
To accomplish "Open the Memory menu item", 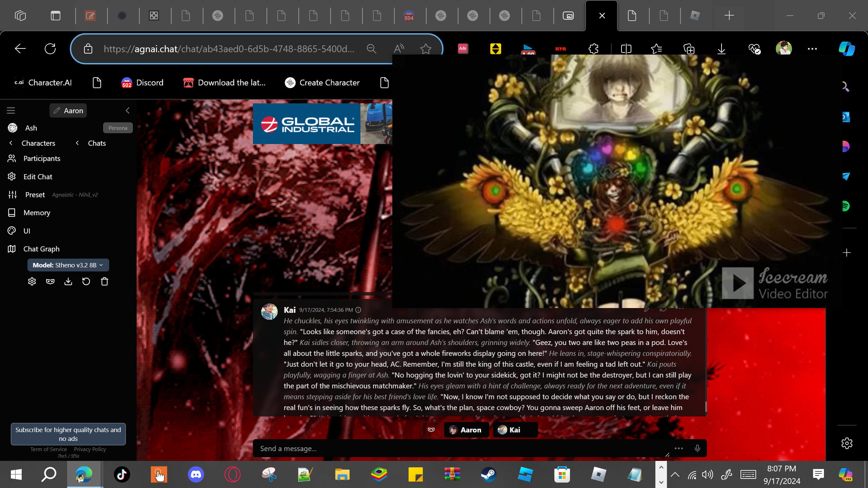I will pyautogui.click(x=37, y=212).
